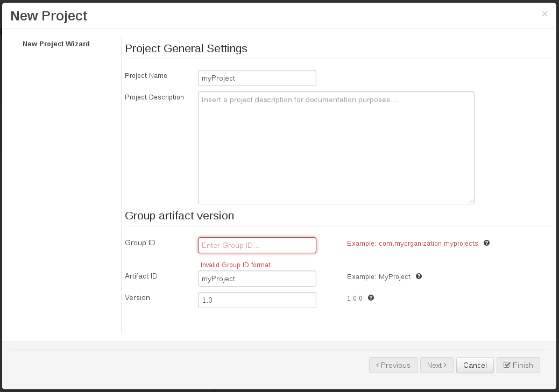Select the New Project Wizard step
The width and height of the screenshot is (559, 392).
(x=56, y=44)
